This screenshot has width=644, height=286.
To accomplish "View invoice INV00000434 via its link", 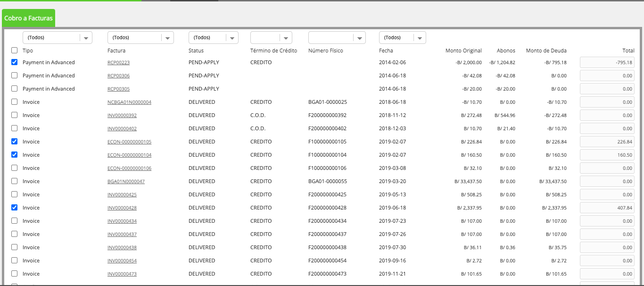I will point(122,221).
